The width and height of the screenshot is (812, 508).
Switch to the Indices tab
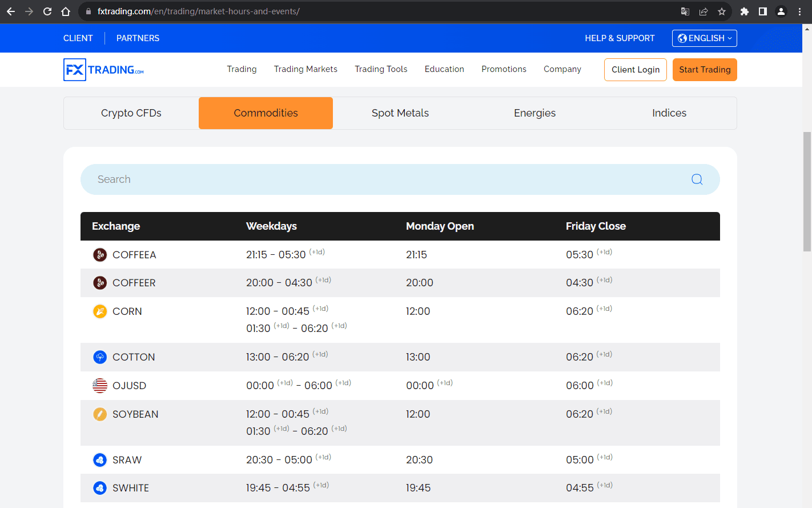669,113
